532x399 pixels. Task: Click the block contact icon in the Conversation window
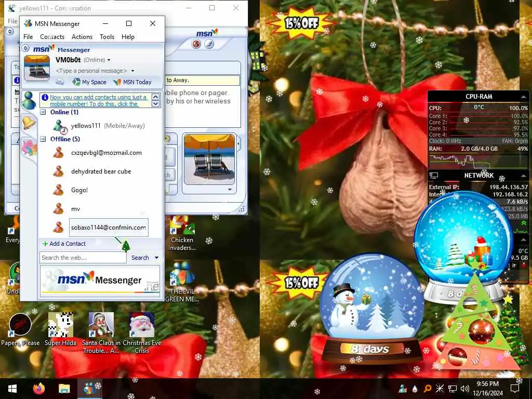click(x=196, y=44)
